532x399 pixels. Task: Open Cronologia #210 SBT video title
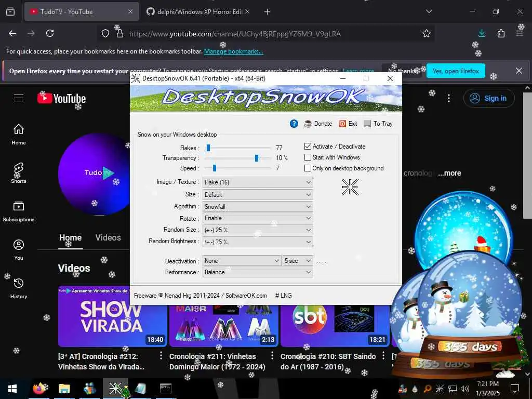click(x=328, y=362)
